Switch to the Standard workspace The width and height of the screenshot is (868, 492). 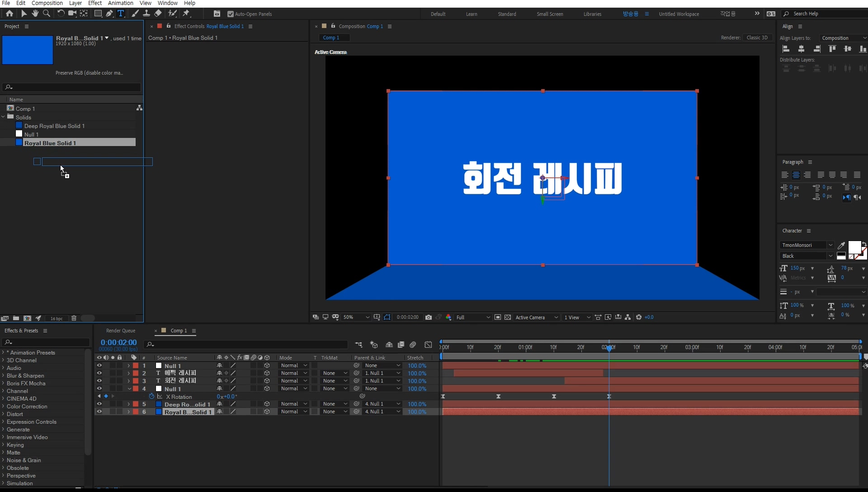coord(507,14)
